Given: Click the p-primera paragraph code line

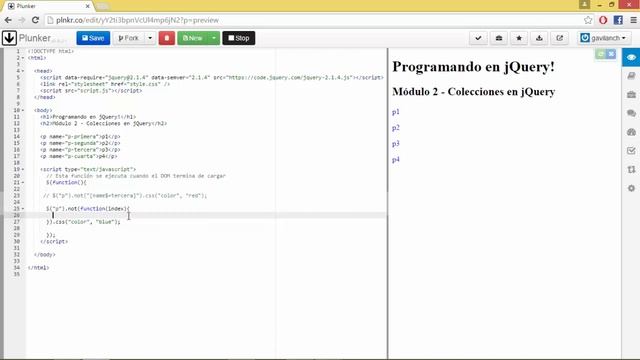Looking at the screenshot, I should coord(80,136).
